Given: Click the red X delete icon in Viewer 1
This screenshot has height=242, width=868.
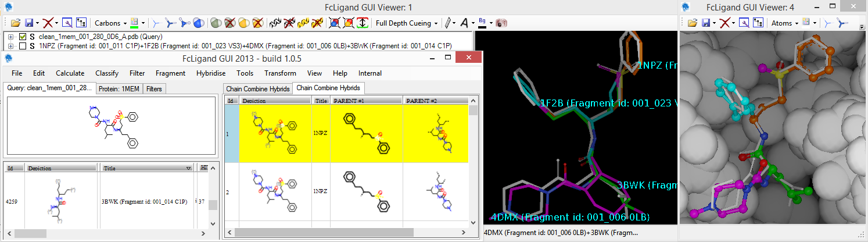Looking at the screenshot, I should tap(49, 23).
